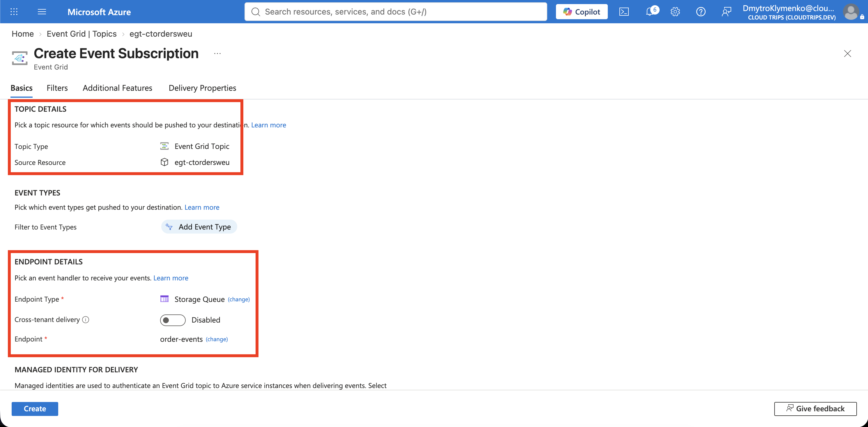Open Copilot from the header
The image size is (868, 427).
pyautogui.click(x=582, y=12)
